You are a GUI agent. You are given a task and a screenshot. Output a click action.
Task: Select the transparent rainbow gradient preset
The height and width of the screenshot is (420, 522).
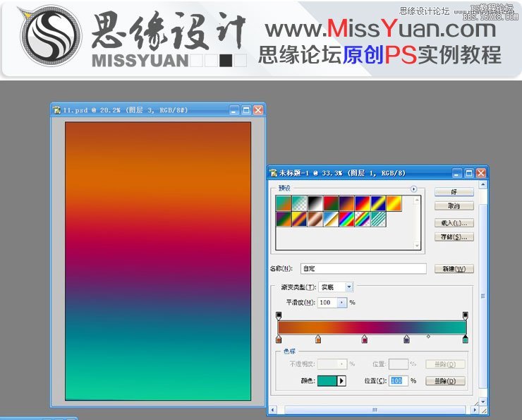pyautogui.click(x=363, y=219)
